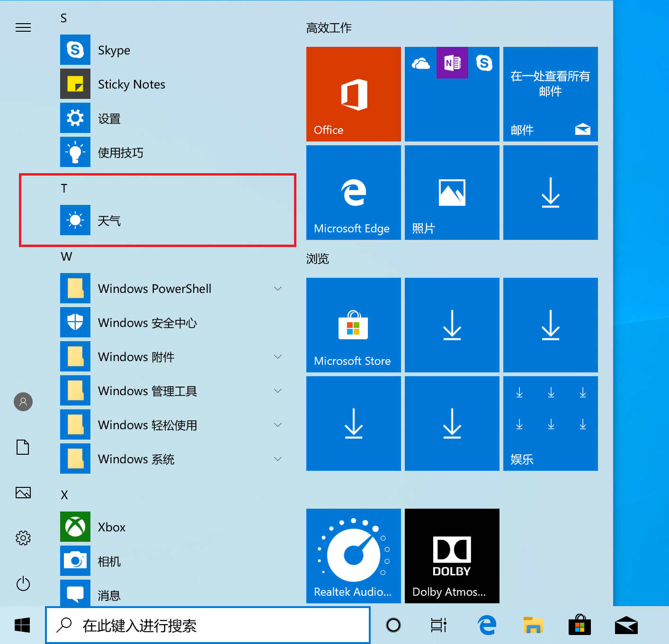This screenshot has height=644, width=669.
Task: Click the 浏览 group title
Action: coord(317,259)
